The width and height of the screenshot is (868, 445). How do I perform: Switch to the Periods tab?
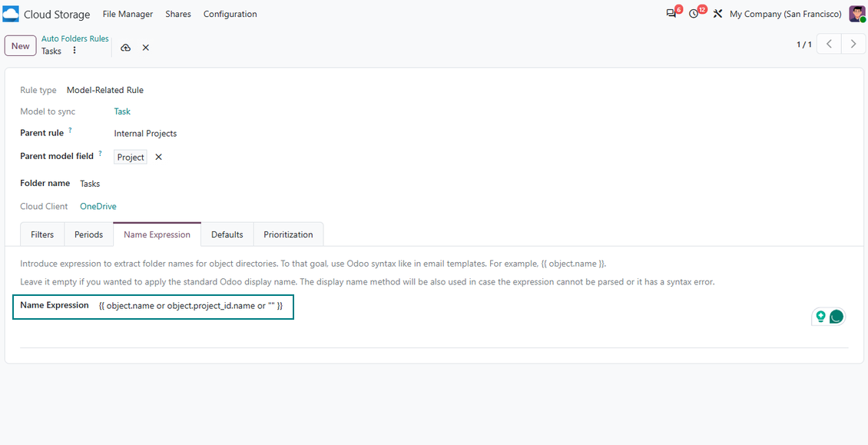89,234
